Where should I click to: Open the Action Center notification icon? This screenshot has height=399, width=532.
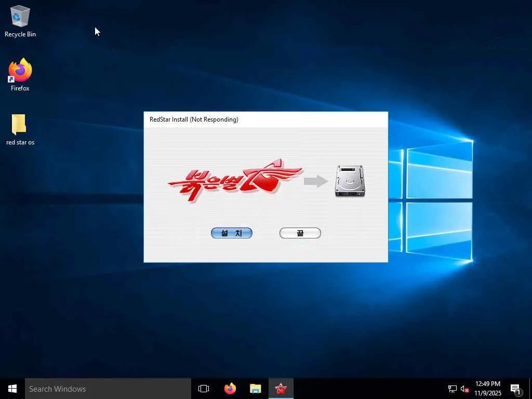(x=515, y=389)
